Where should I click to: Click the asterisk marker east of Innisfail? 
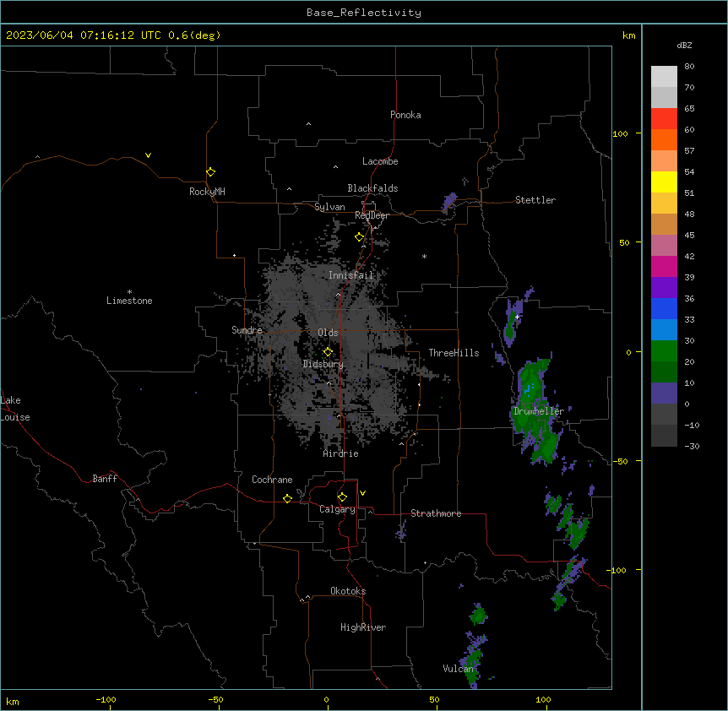click(424, 256)
